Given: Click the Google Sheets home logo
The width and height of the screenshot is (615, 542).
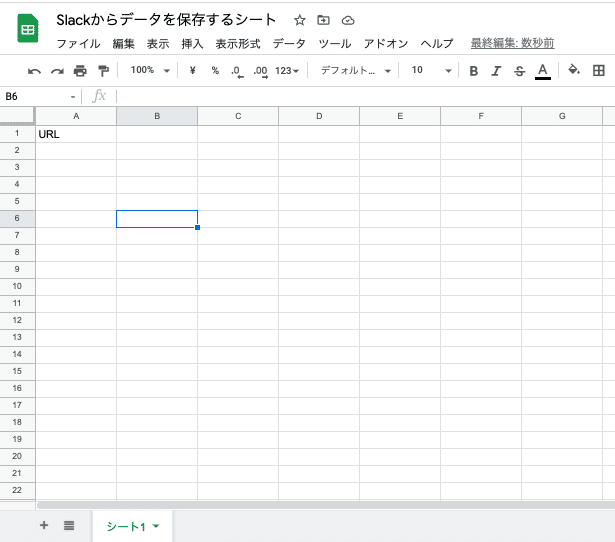Looking at the screenshot, I should (28, 28).
